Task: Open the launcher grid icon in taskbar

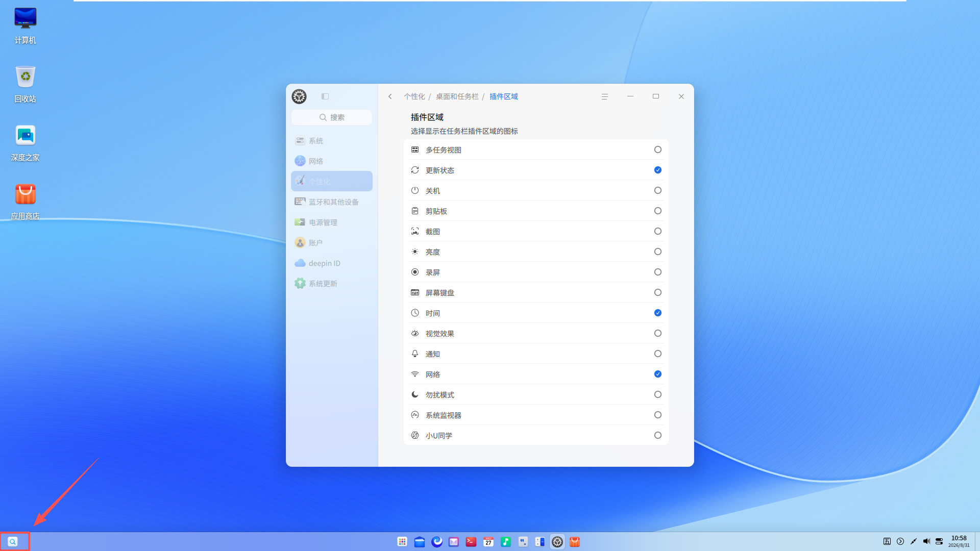Action: [402, 542]
